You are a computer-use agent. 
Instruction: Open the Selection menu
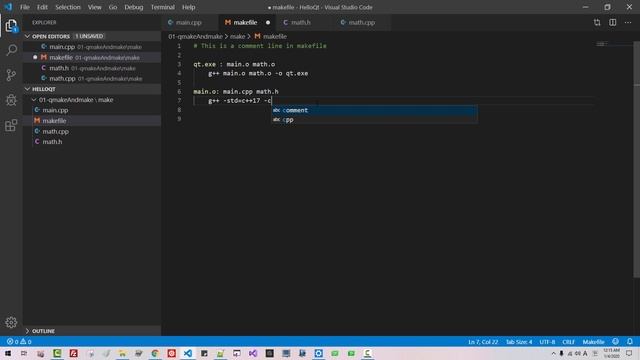[68, 7]
